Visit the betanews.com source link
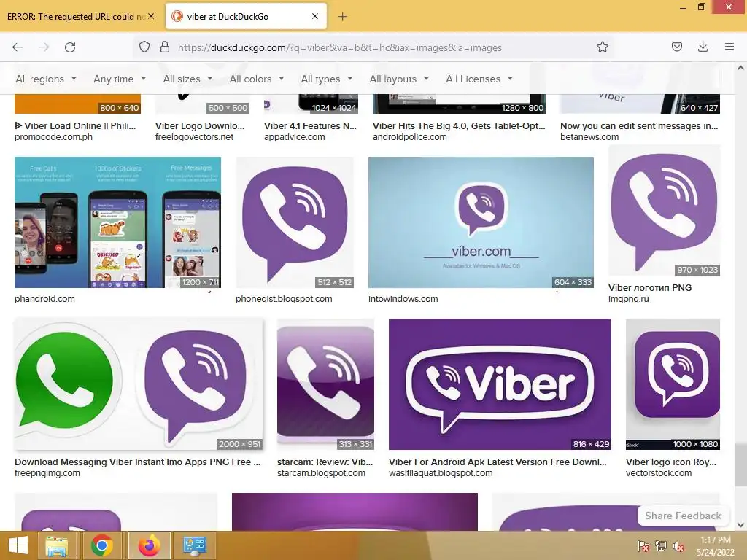The width and height of the screenshot is (747, 560). (x=589, y=137)
